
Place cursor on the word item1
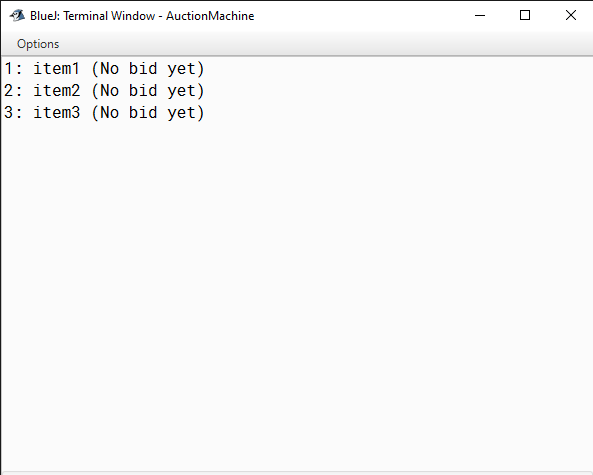click(x=57, y=69)
